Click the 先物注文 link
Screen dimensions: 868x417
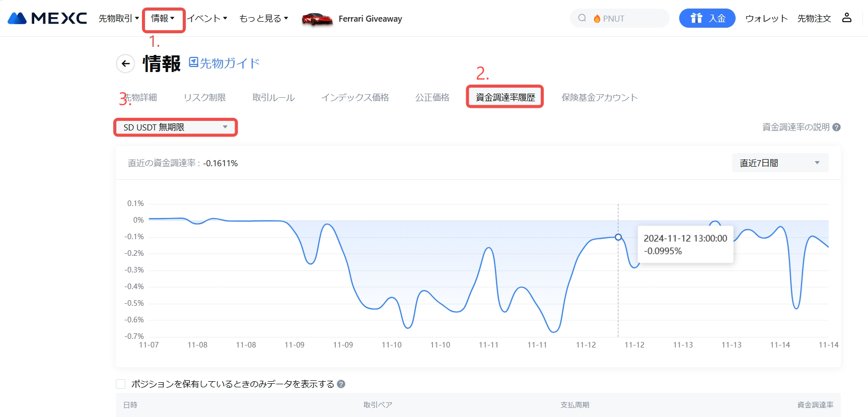[814, 19]
